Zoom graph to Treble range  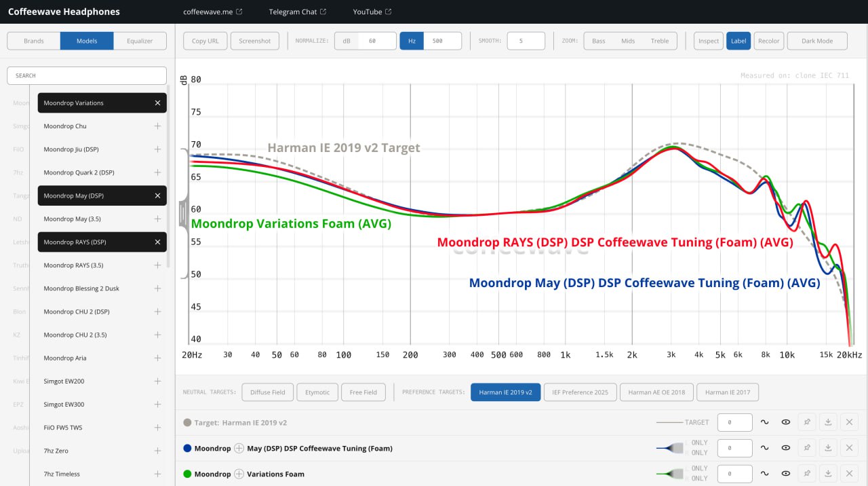[x=660, y=41]
